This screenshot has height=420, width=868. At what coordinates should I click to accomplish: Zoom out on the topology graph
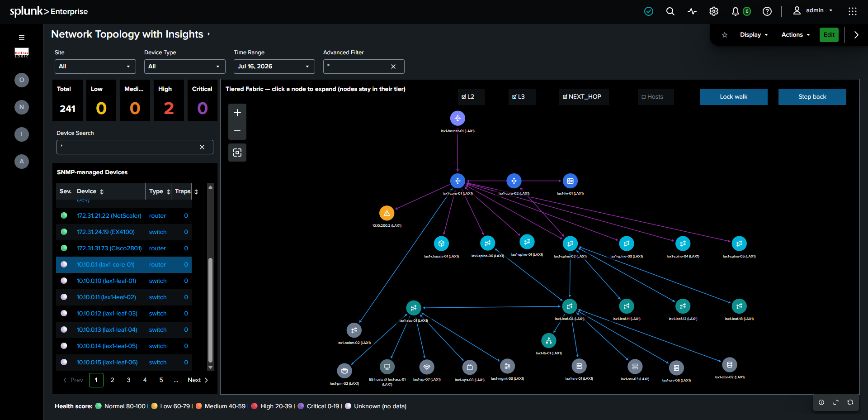click(x=237, y=131)
